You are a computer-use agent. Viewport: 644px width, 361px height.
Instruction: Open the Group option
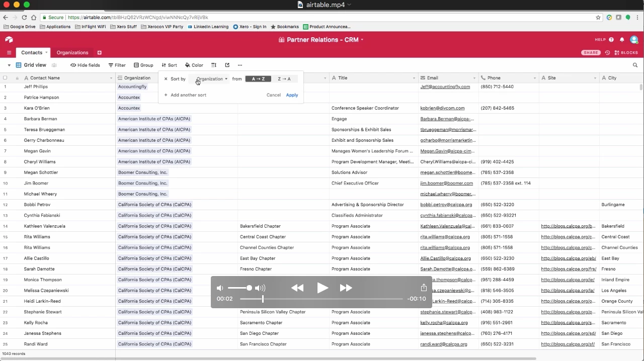tap(143, 65)
